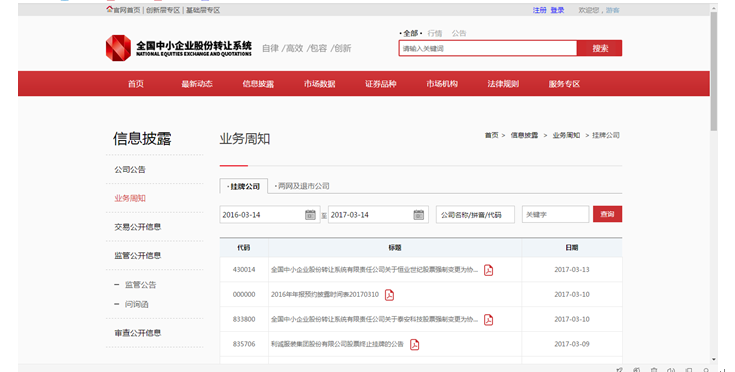
Task: Click the home icon beside 官网首页
Action: [109, 9]
